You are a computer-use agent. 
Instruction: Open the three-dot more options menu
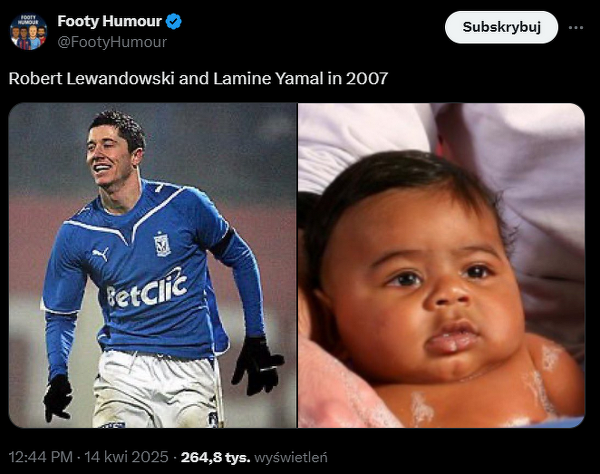click(576, 28)
